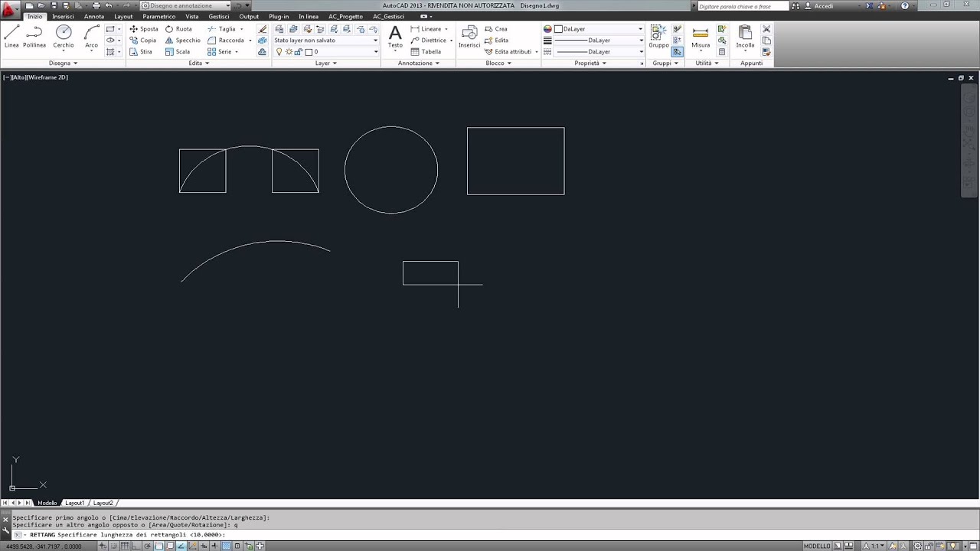The width and height of the screenshot is (980, 551).
Task: Expand the Annotazione panel
Action: [418, 64]
